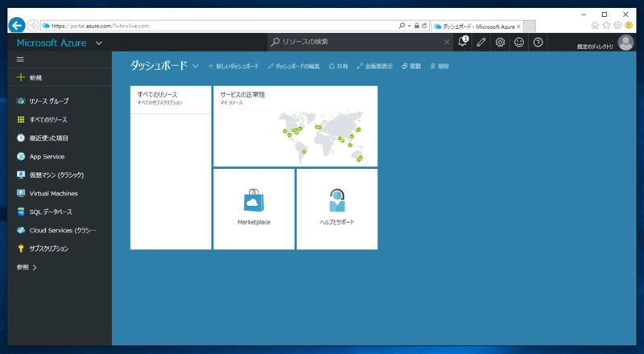The width and height of the screenshot is (644, 354).
Task: Open portal settings gear icon
Action: pyautogui.click(x=500, y=42)
